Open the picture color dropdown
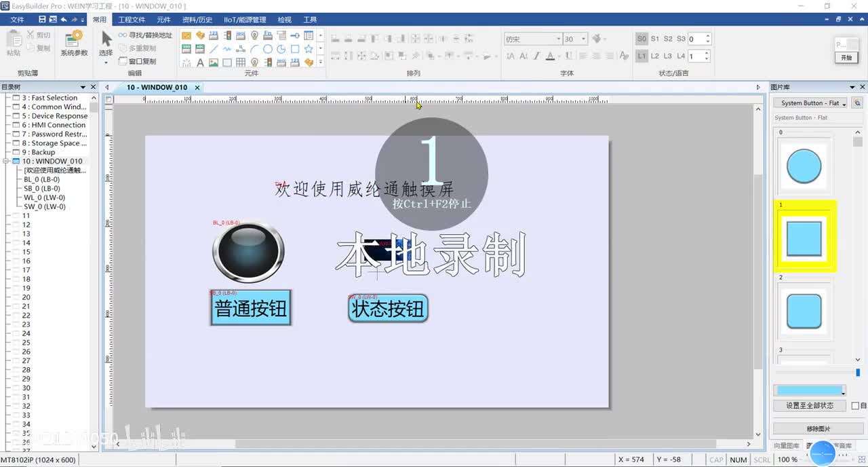The width and height of the screenshot is (868, 467). pos(810,391)
